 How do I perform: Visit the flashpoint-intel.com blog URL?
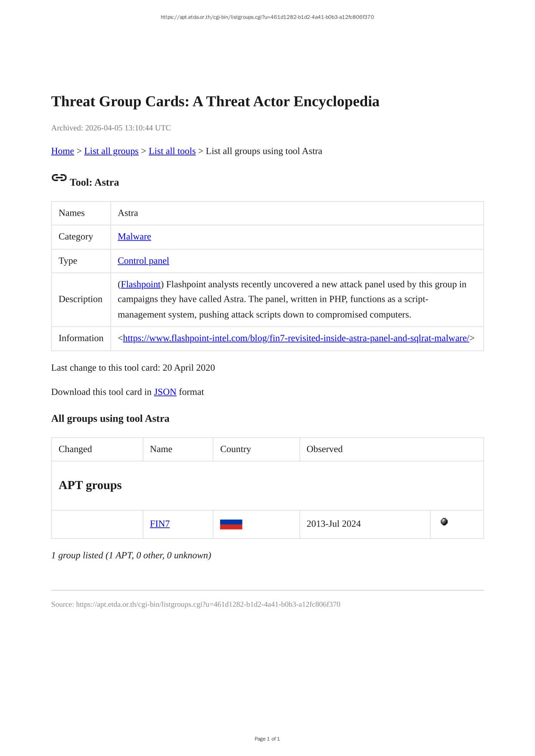pyautogui.click(x=296, y=338)
